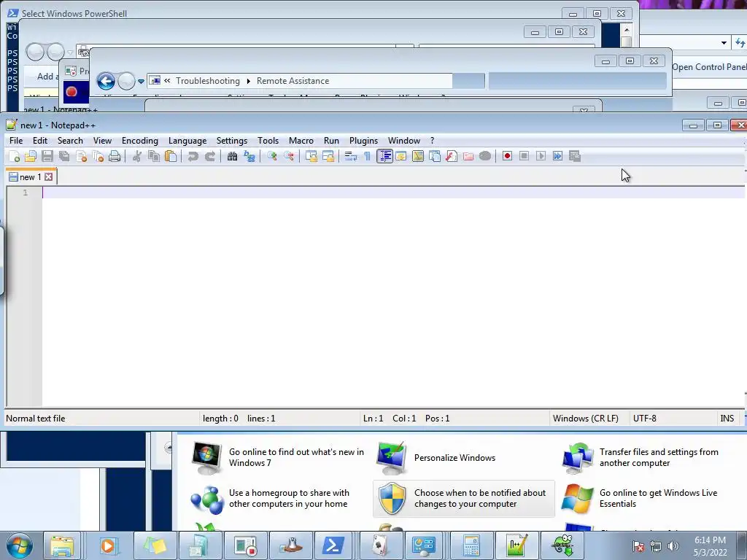Click the red record button in the Problem Steps Recorder

point(71,91)
